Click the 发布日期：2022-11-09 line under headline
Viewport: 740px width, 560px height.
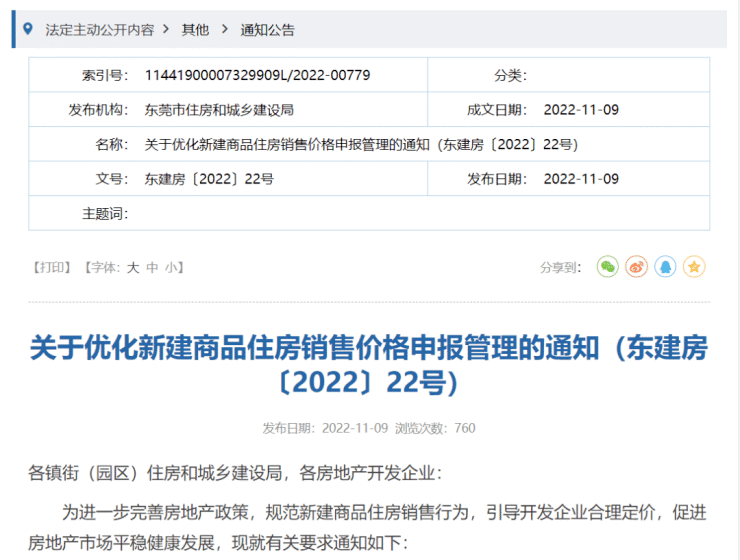325,428
